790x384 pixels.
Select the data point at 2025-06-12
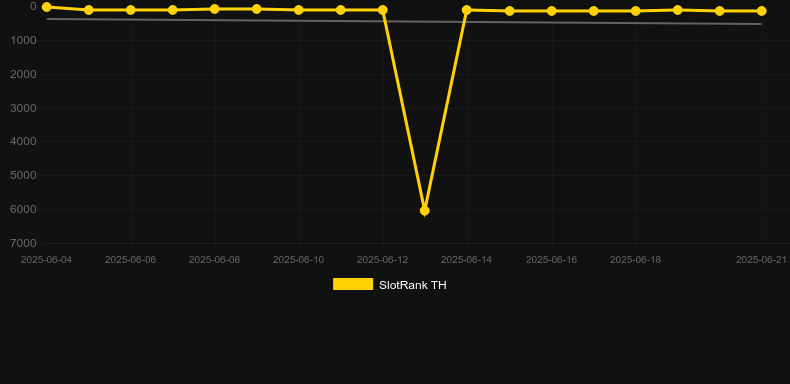click(382, 10)
